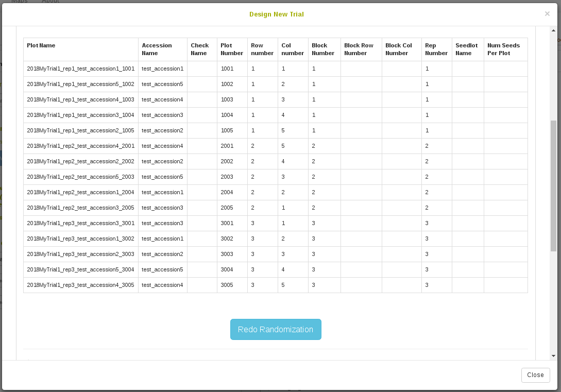Select the Block Row Number column header
Viewport: 561px width, 392px height.
click(361, 49)
